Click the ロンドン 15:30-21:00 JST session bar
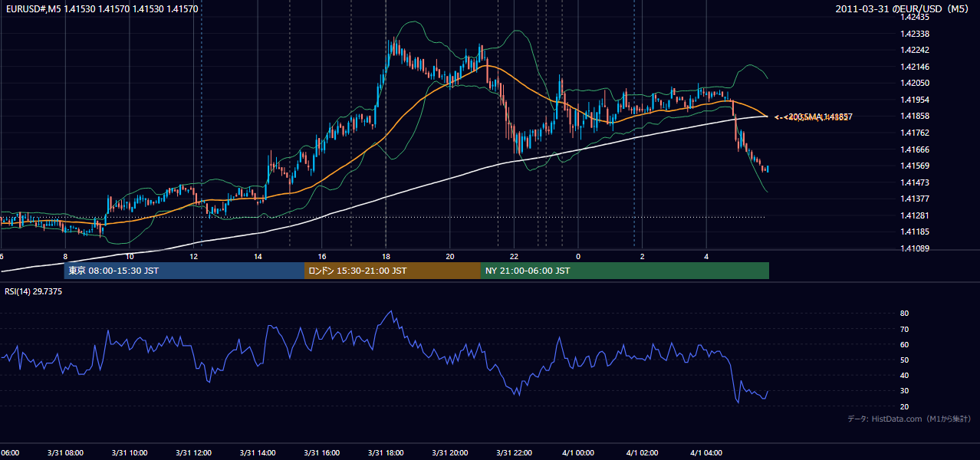Screen dimensions: 980x460 click(393, 271)
